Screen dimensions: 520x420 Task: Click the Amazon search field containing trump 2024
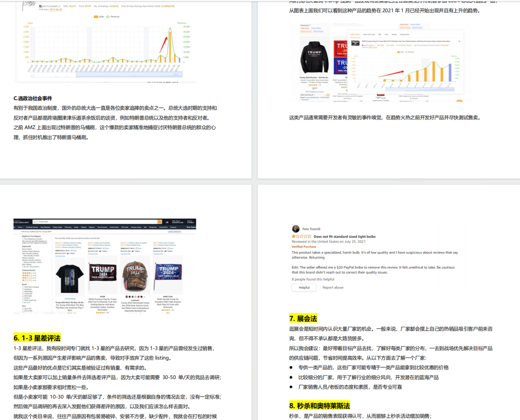point(97,222)
